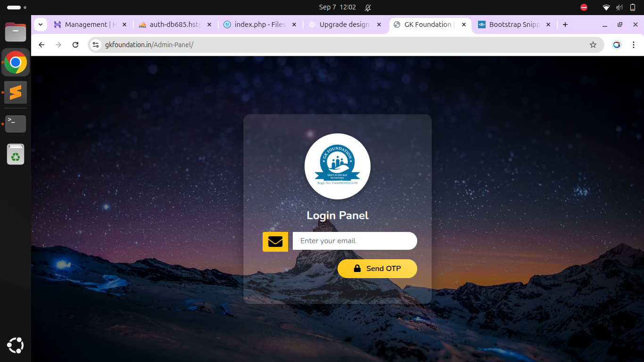The image size is (644, 362).
Task: Click the muted notification bell in the top bar
Action: click(367, 7)
